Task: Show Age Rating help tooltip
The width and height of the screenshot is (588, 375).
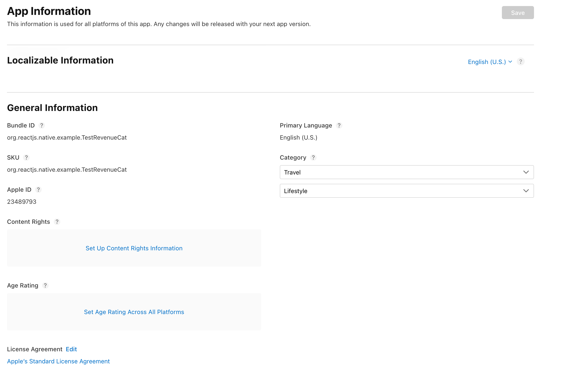Action: [x=45, y=285]
